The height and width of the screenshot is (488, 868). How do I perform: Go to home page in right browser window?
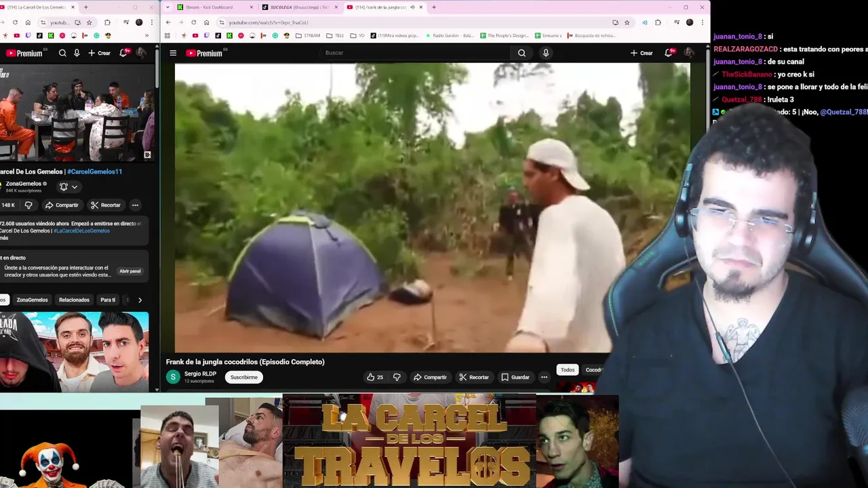(x=207, y=22)
